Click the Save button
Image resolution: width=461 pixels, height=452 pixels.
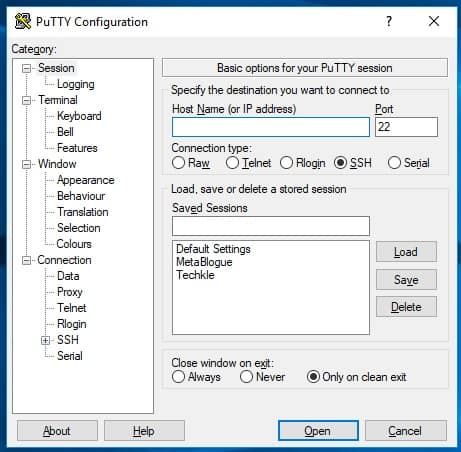coord(406,279)
